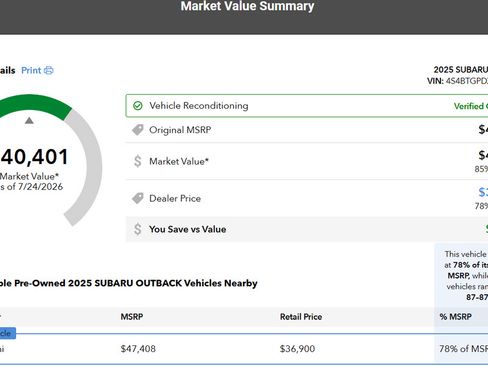Click the Original MSRP label
The height and width of the screenshot is (366, 488).
pos(180,130)
